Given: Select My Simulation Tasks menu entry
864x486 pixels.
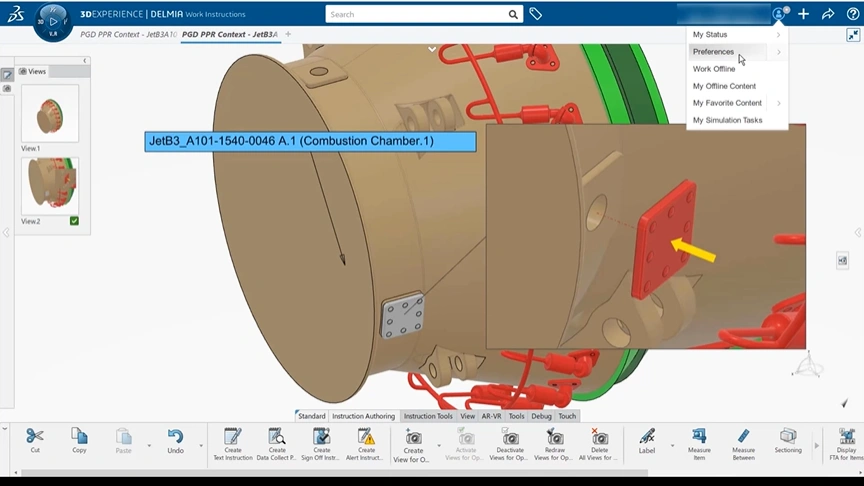Looking at the screenshot, I should click(x=727, y=120).
